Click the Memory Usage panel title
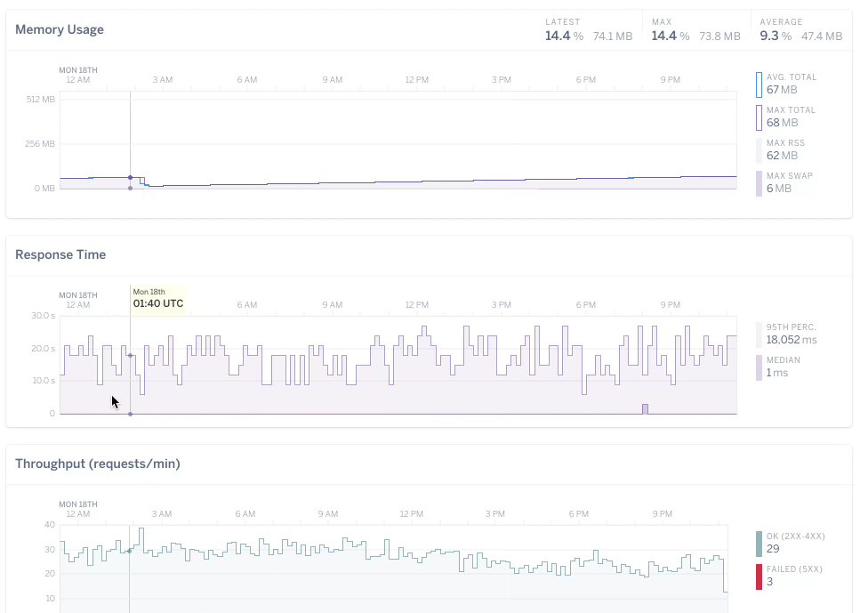This screenshot has width=868, height=613. coord(60,29)
